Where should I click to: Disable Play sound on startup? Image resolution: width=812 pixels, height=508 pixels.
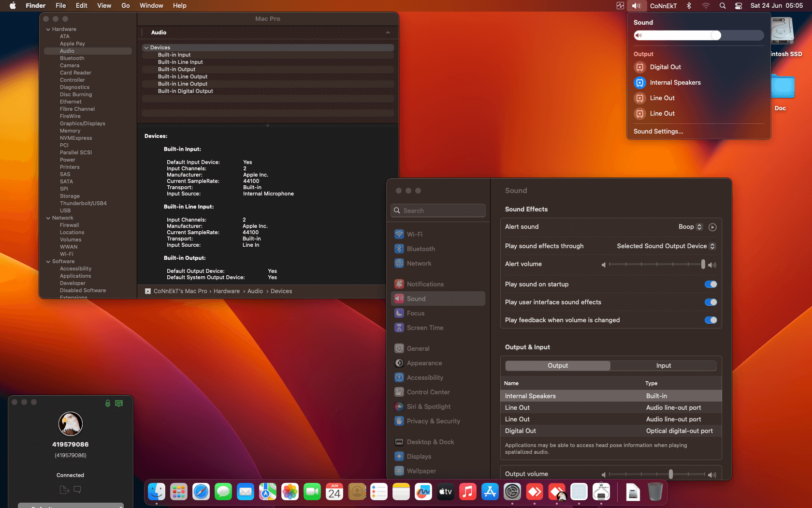pyautogui.click(x=710, y=284)
